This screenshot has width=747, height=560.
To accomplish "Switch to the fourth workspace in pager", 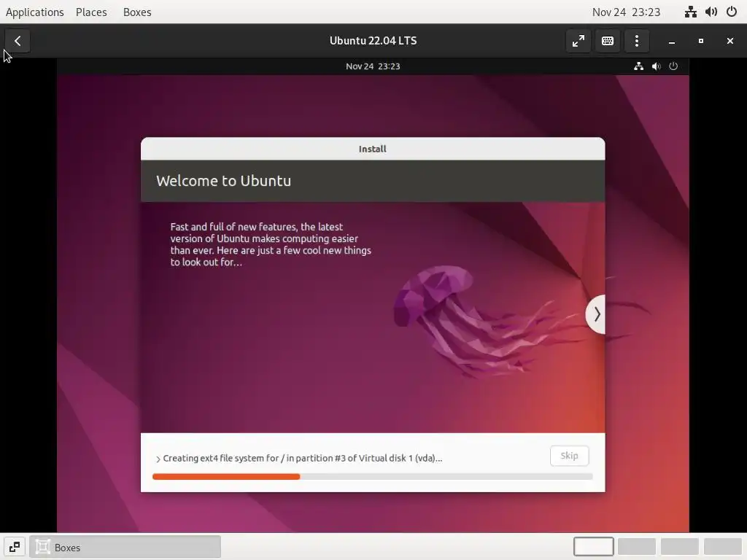I will point(723,547).
